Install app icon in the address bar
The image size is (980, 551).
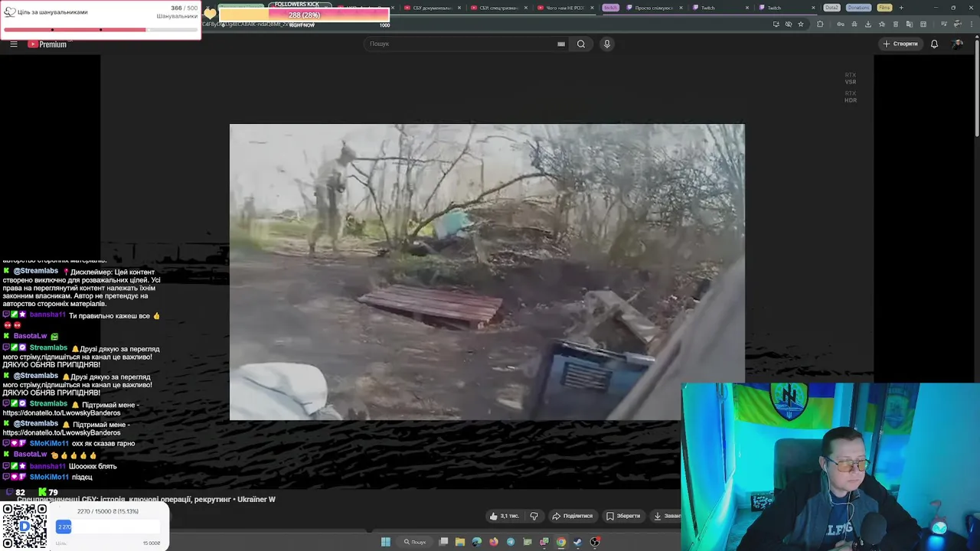point(776,24)
